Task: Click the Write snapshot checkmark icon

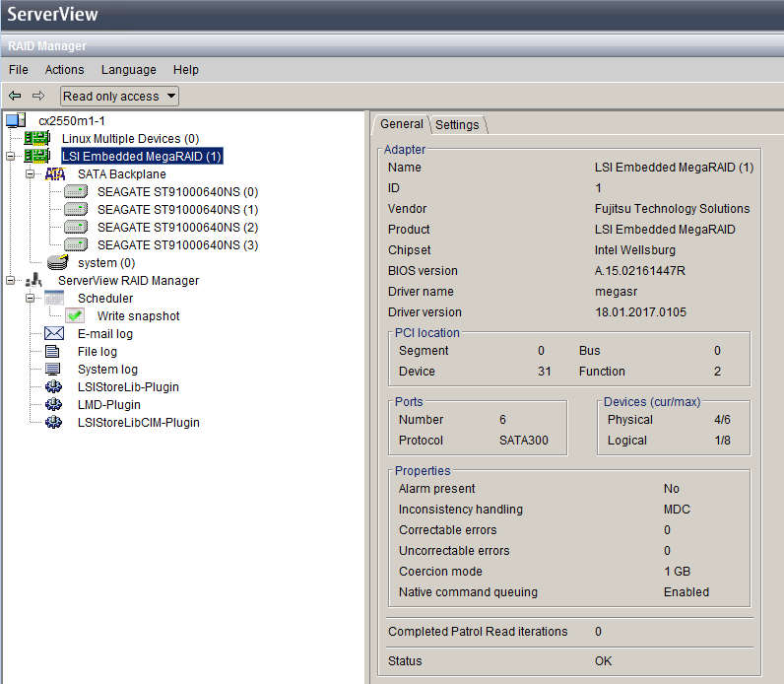Action: tap(75, 315)
